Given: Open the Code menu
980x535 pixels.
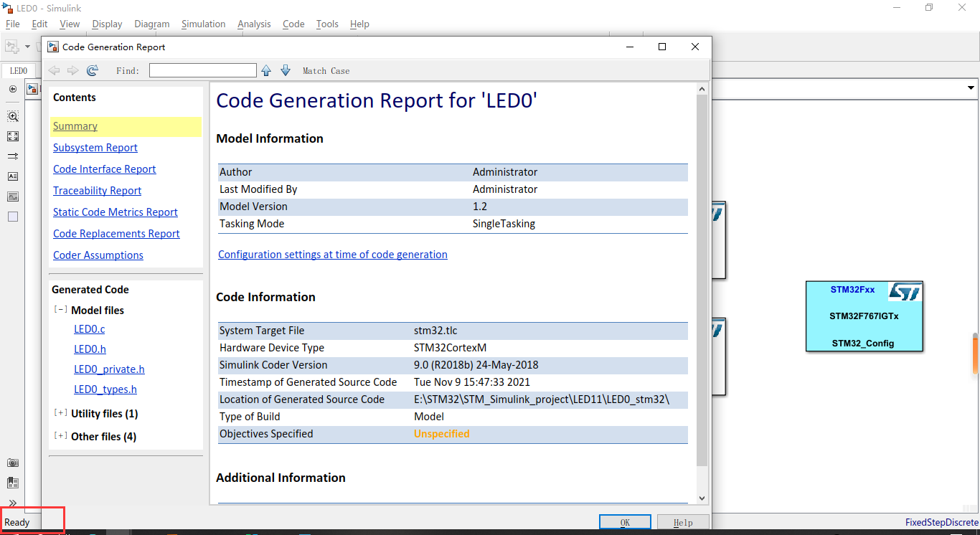Looking at the screenshot, I should pos(293,24).
